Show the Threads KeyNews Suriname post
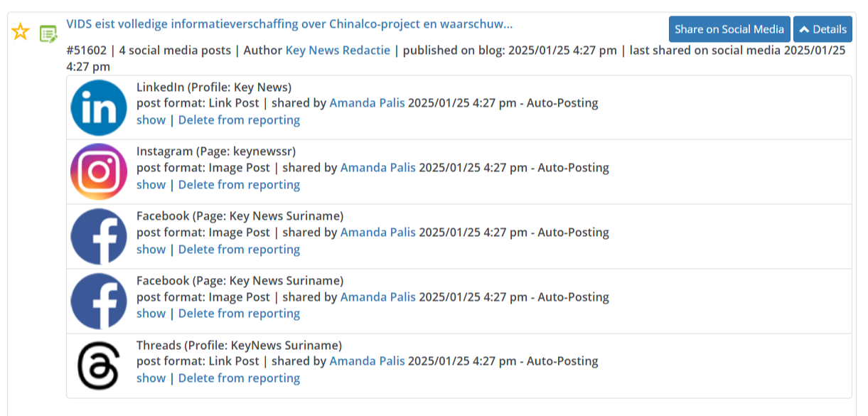 click(x=151, y=378)
